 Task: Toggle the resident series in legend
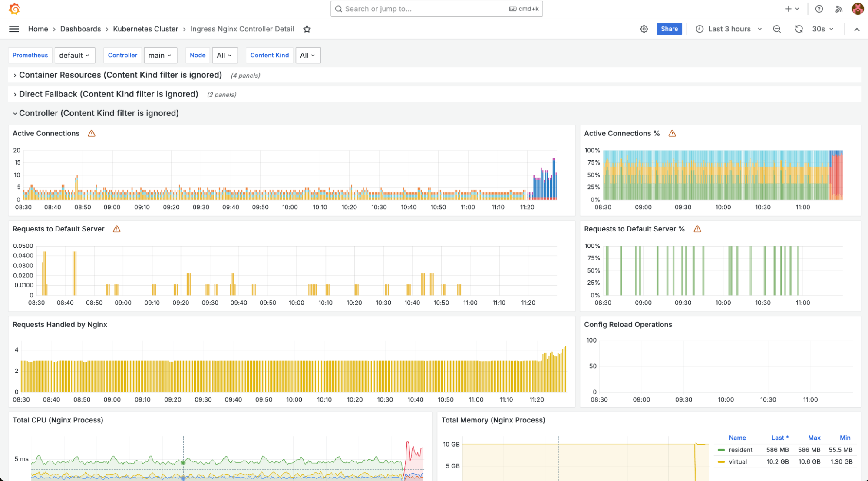pyautogui.click(x=740, y=450)
